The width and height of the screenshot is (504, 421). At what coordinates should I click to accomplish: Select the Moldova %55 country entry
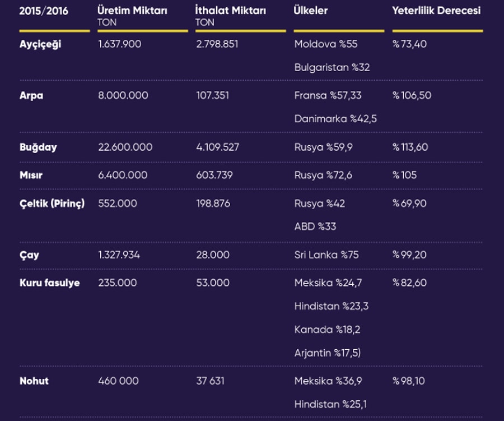326,44
